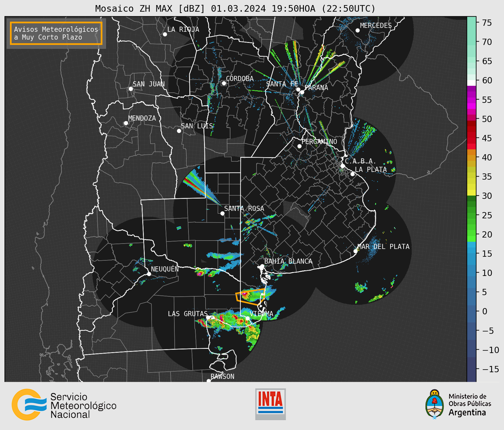Click the SAN JUAN city marker dot
The height and width of the screenshot is (430, 504).
pos(131,89)
